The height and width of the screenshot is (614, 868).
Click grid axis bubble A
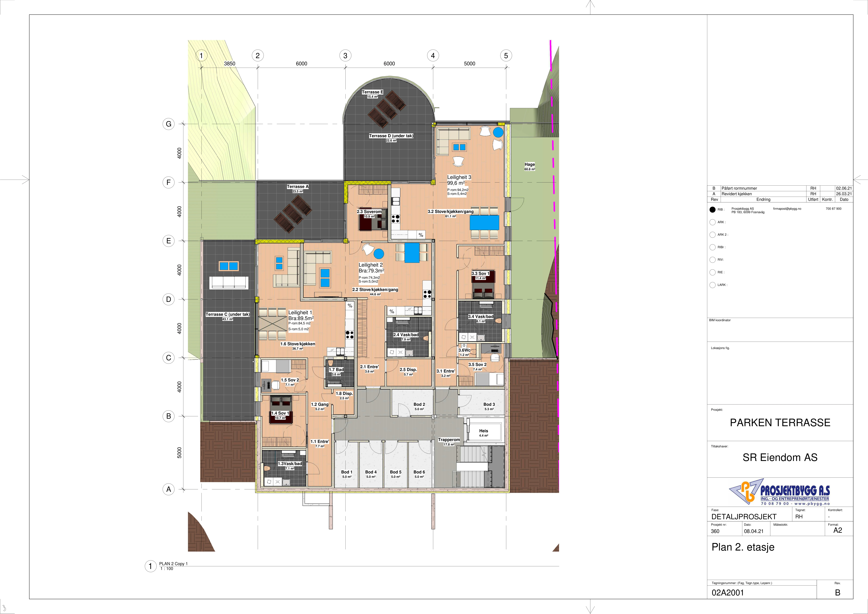pyautogui.click(x=169, y=489)
